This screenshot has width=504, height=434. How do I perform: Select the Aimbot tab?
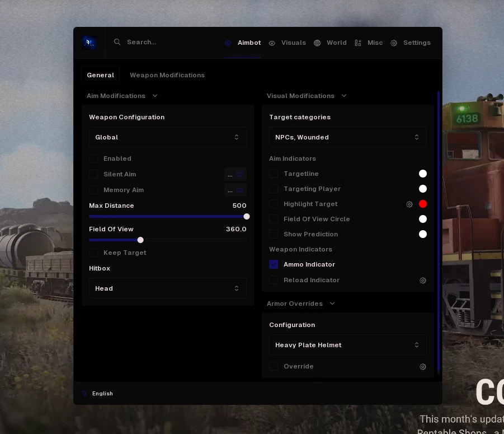(243, 43)
